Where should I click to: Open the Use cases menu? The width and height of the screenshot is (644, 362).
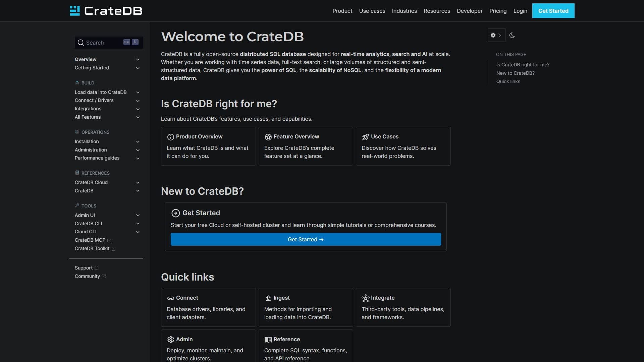[372, 11]
